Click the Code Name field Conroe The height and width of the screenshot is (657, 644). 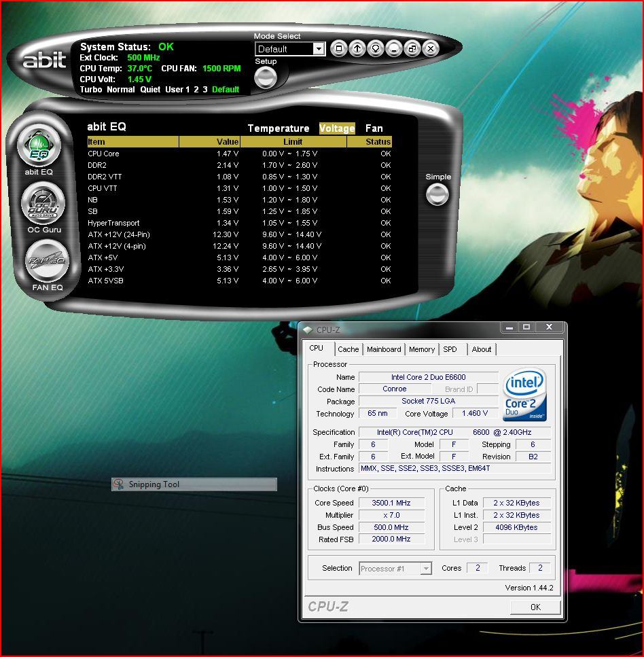pos(394,389)
